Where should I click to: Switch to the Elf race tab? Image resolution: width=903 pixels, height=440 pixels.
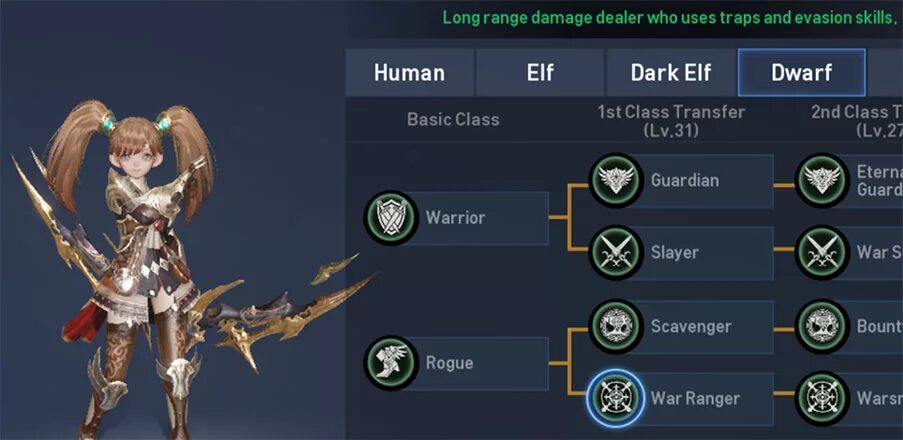(540, 73)
